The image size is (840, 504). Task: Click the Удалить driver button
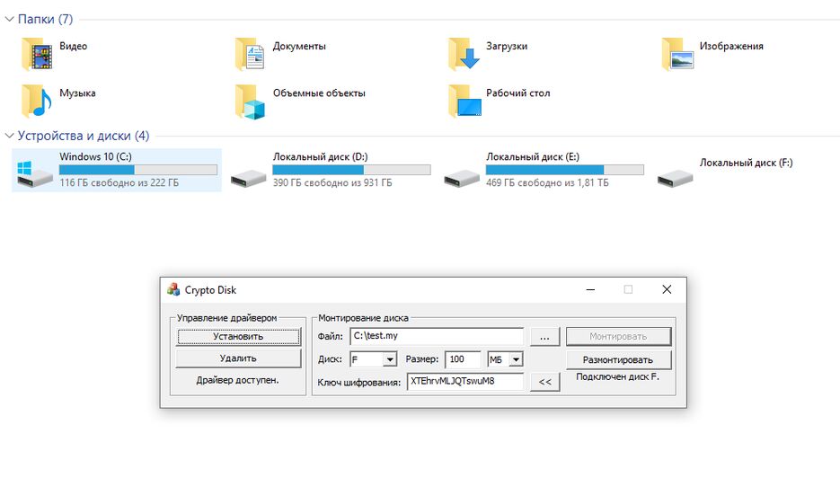(238, 358)
